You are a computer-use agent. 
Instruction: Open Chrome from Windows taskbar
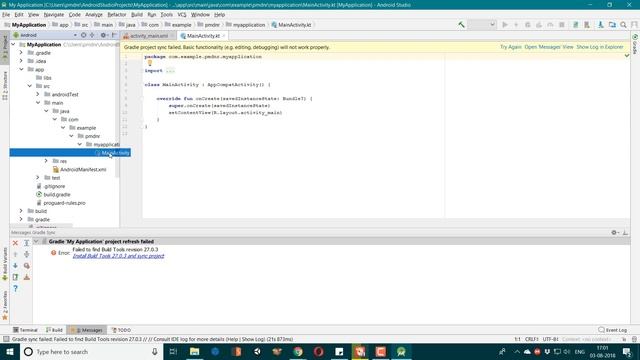click(x=298, y=351)
